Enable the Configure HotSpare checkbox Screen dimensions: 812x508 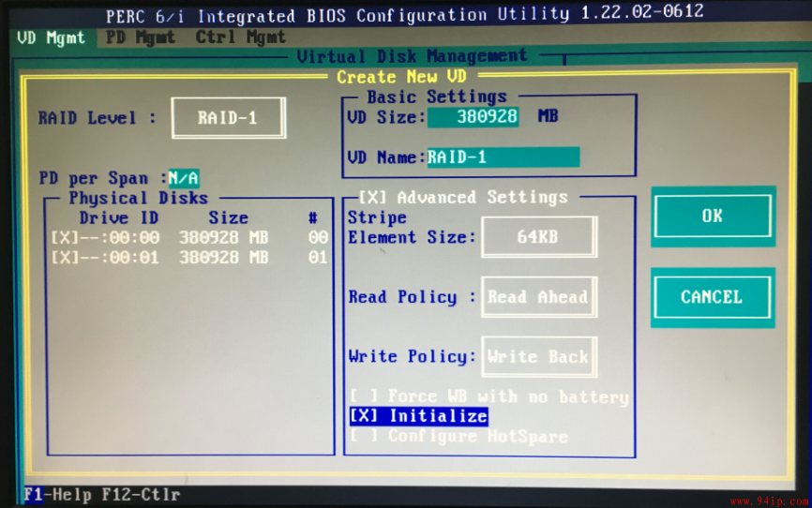(363, 436)
